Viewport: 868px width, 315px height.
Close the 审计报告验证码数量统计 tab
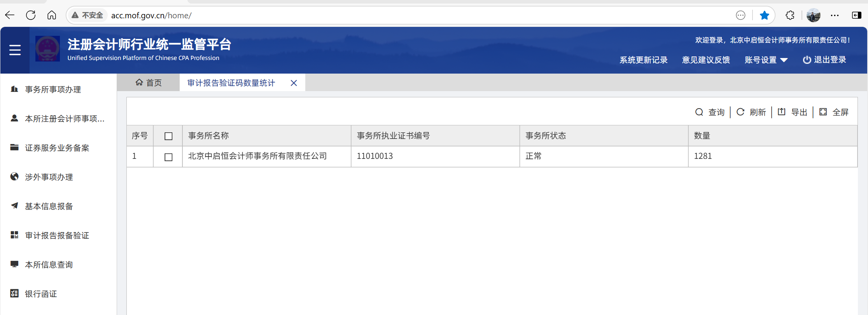294,83
